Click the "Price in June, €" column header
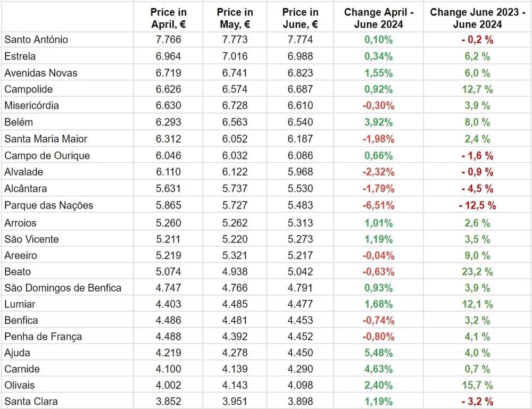Viewport: 532px width, 409px height. 300,18
